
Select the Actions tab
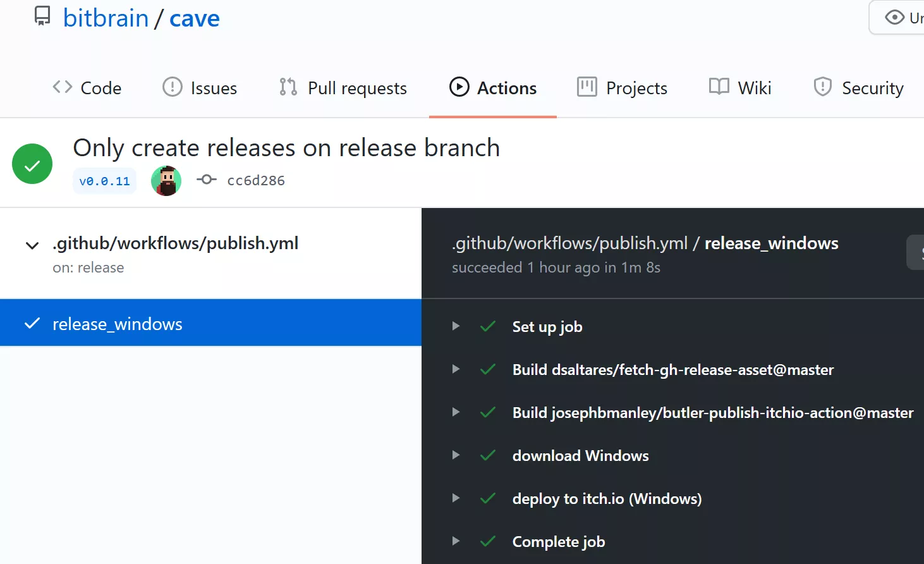point(493,88)
